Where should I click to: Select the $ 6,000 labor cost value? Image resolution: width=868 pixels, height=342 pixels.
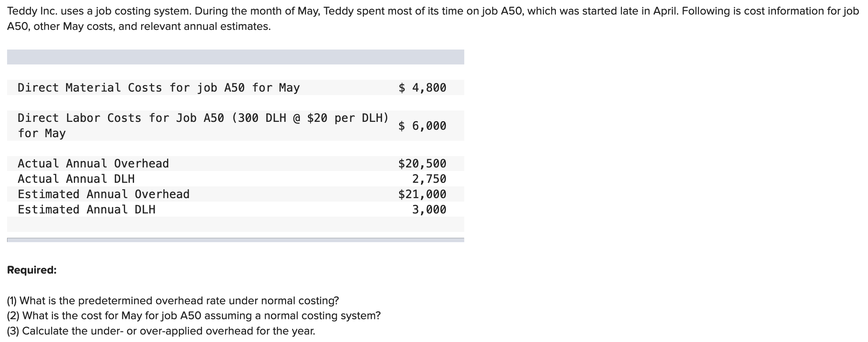point(422,126)
